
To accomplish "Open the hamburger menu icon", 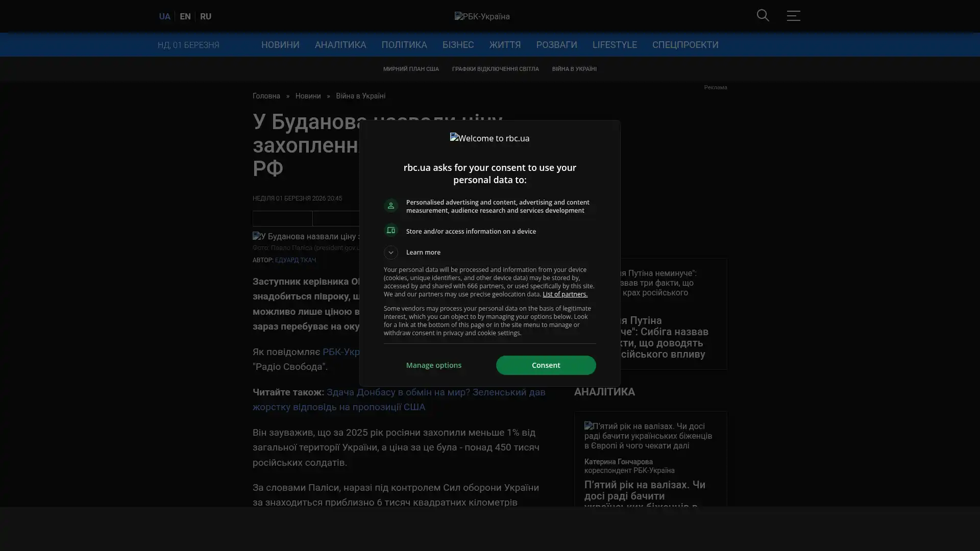I will tap(793, 16).
